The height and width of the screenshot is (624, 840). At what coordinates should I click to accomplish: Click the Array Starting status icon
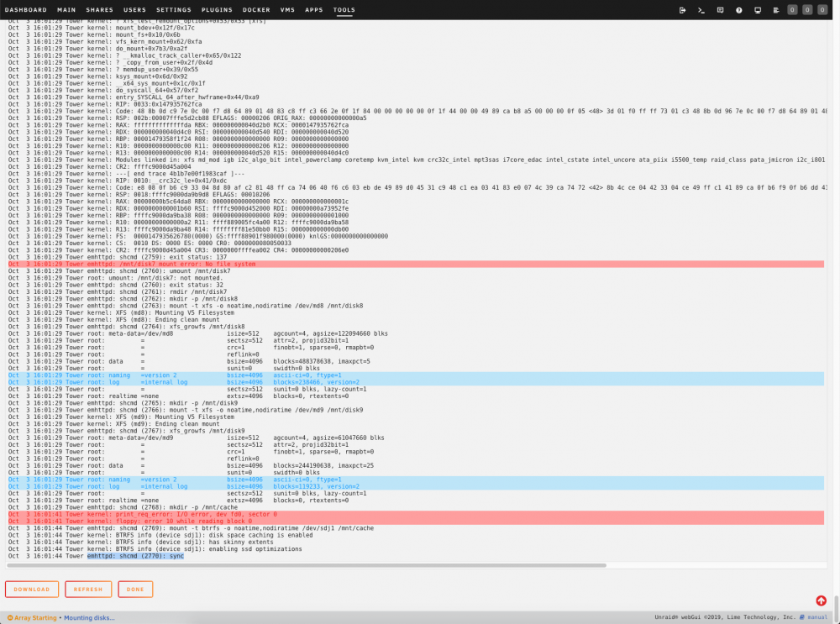9,617
